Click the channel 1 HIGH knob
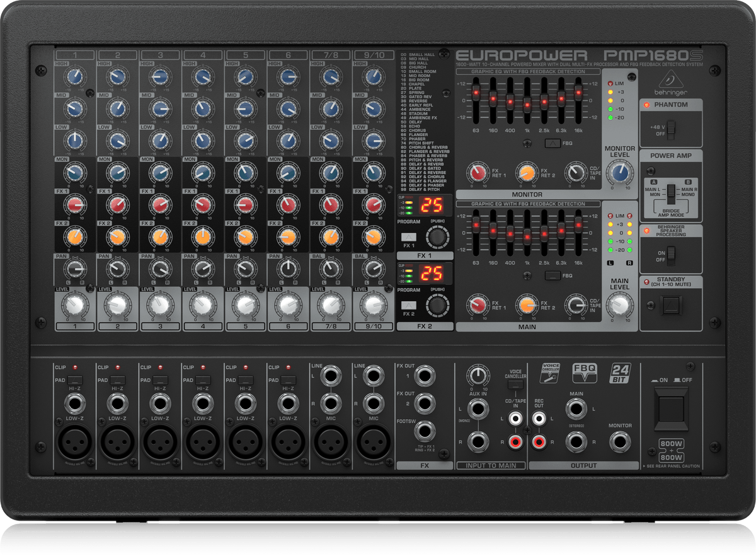The height and width of the screenshot is (556, 756). click(74, 77)
